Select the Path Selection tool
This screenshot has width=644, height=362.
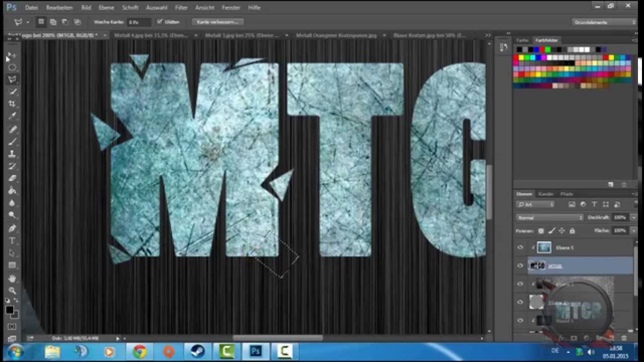pyautogui.click(x=12, y=253)
